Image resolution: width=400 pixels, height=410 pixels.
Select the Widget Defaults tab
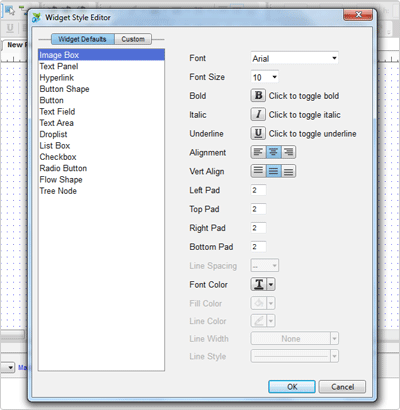[x=83, y=39]
